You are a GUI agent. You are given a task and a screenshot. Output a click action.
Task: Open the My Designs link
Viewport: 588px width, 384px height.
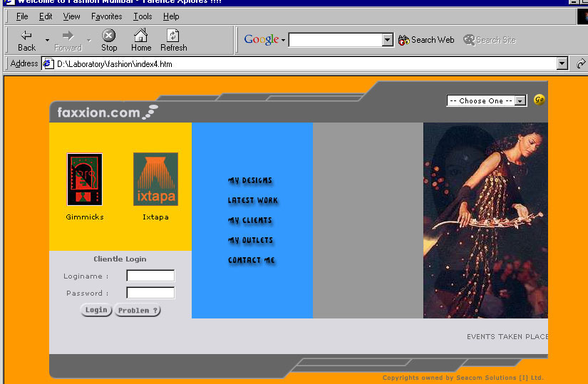click(250, 180)
